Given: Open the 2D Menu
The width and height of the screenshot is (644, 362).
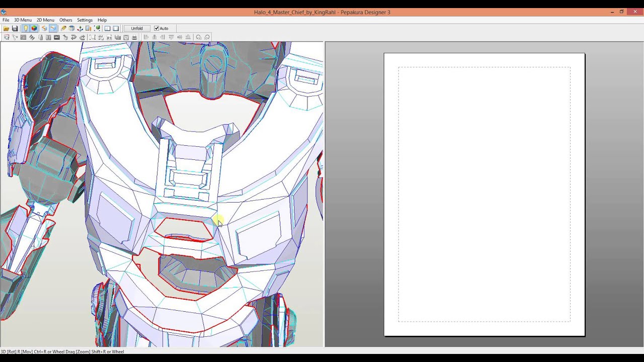Looking at the screenshot, I should click(45, 20).
